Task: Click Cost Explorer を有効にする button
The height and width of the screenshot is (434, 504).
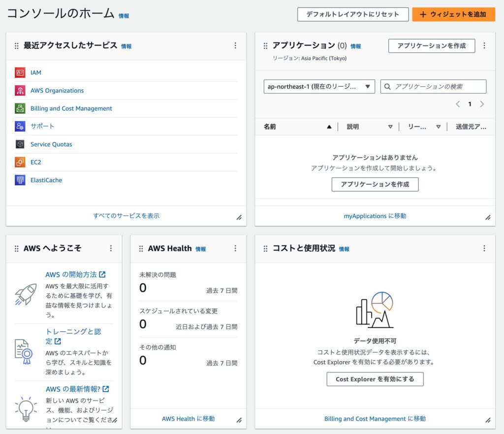Action: [375, 379]
